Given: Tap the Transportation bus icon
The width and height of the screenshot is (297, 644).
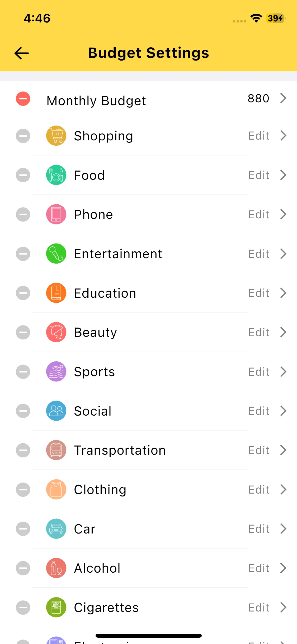Looking at the screenshot, I should click(56, 450).
